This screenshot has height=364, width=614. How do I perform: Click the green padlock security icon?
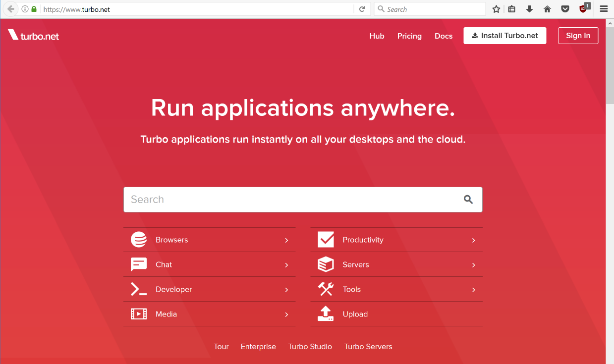pyautogui.click(x=34, y=9)
